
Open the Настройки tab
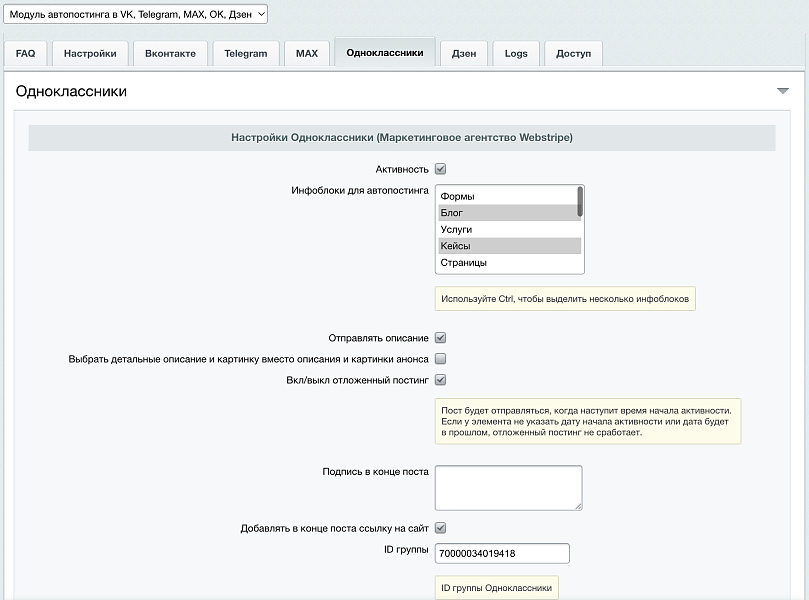pyautogui.click(x=90, y=54)
